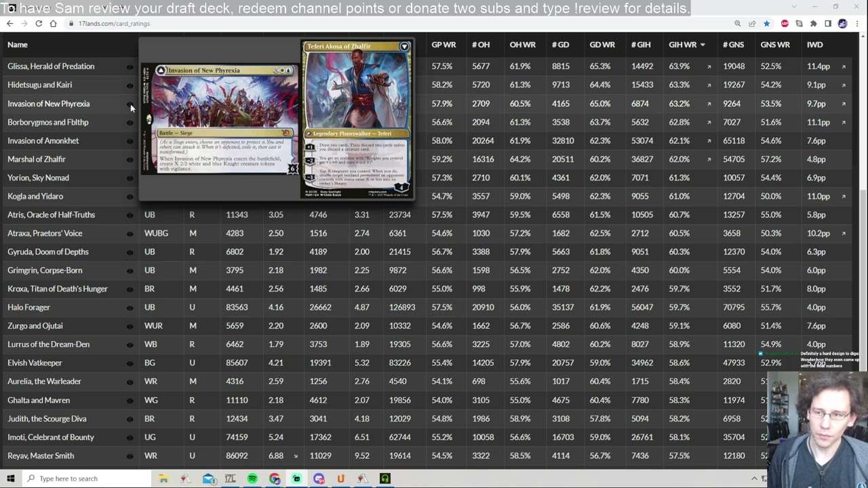
Task: Open the Chrome profile avatar
Action: pos(842,24)
